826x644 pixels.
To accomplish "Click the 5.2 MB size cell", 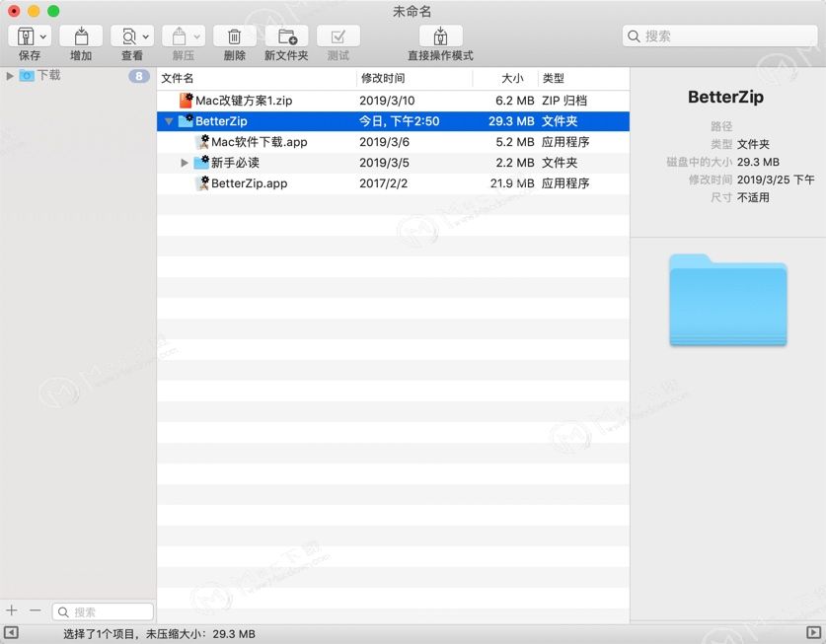I will 515,142.
